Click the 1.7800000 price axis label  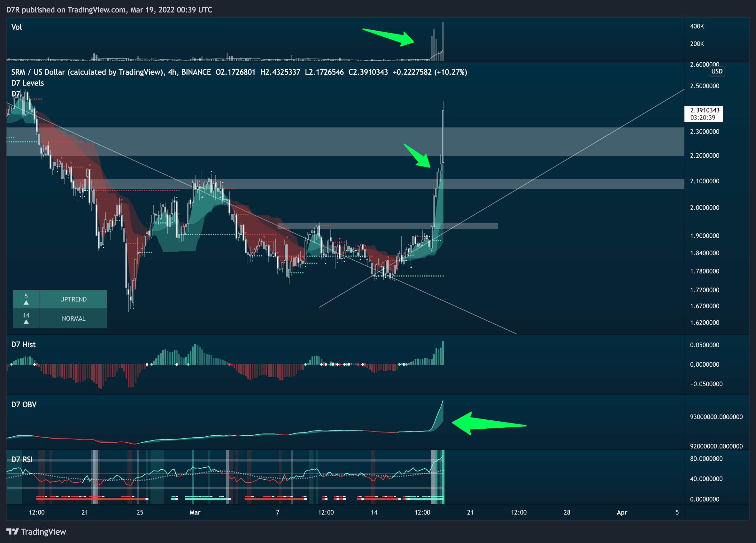[x=704, y=271]
